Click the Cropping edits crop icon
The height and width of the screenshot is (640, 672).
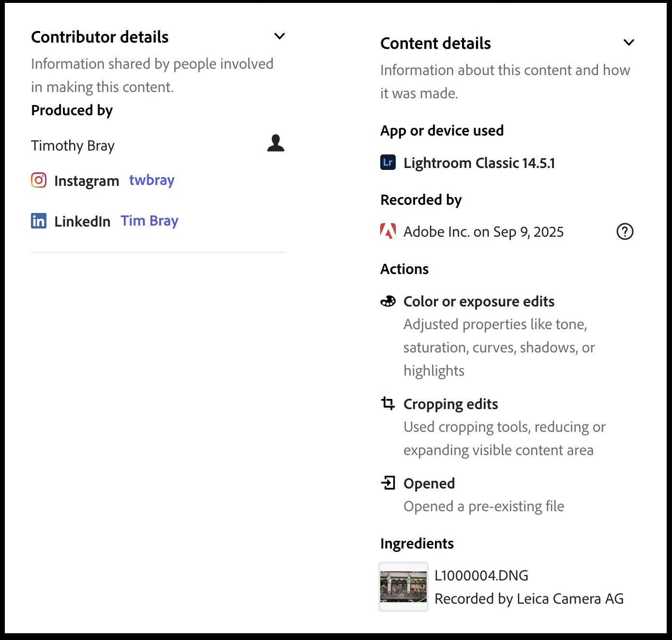[x=388, y=403]
